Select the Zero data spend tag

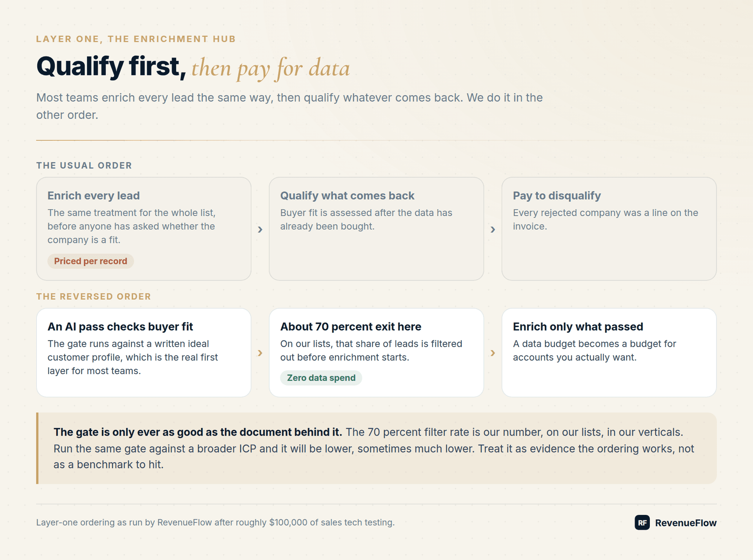click(321, 378)
